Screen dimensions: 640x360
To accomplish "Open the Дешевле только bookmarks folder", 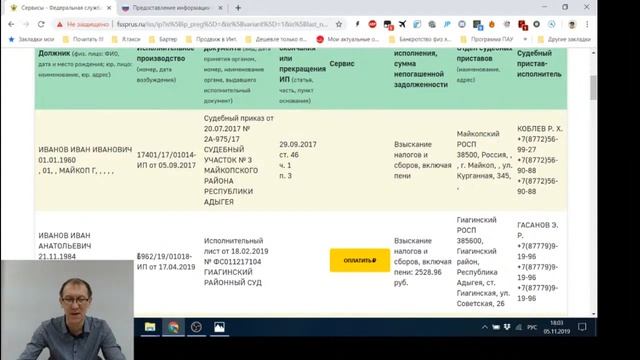I will [276, 39].
